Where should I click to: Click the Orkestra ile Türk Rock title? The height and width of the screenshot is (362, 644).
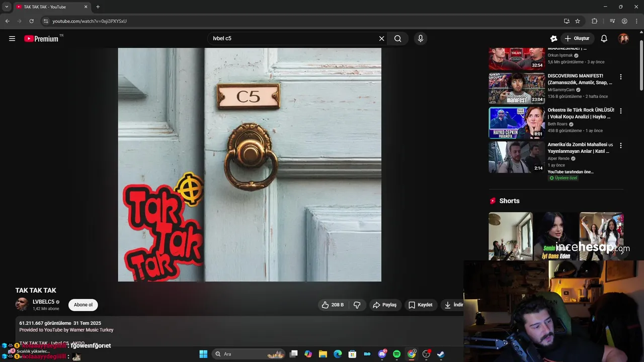[581, 113]
